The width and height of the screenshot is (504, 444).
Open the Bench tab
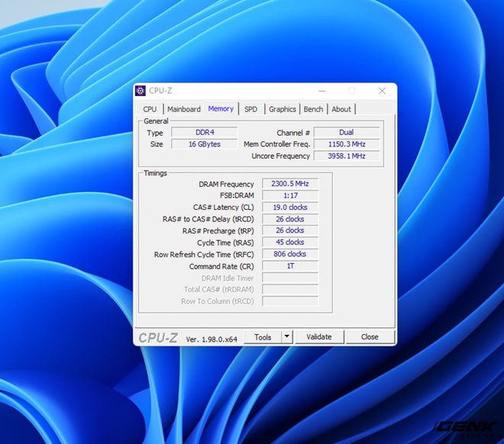point(313,109)
